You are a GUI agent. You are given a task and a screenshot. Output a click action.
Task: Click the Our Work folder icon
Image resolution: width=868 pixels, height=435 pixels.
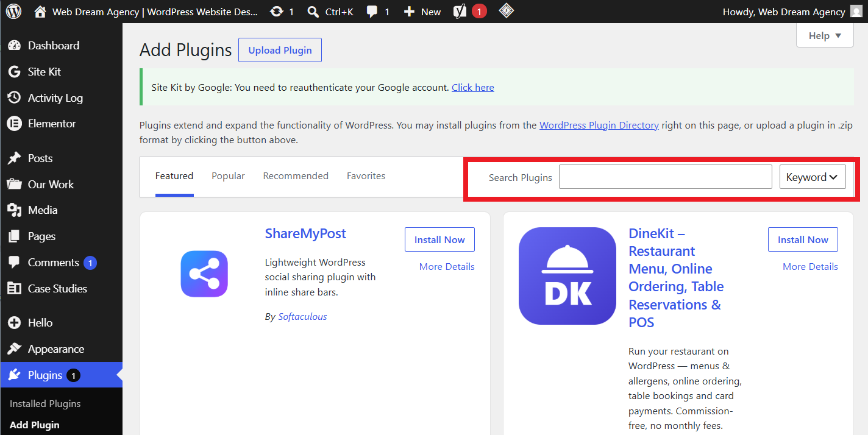click(15, 184)
